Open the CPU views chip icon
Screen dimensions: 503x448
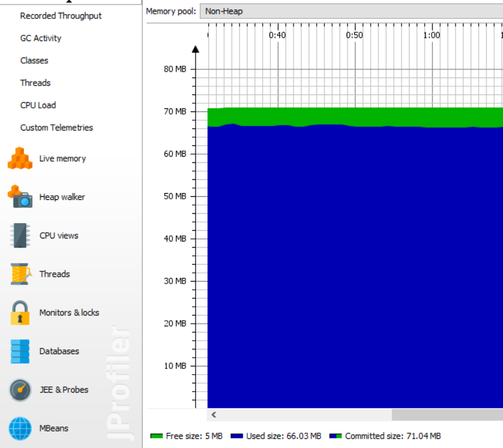tap(20, 235)
